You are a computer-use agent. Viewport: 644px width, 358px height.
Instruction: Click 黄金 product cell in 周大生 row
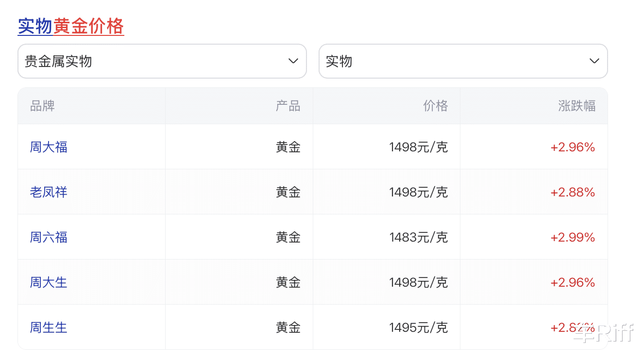point(288,282)
